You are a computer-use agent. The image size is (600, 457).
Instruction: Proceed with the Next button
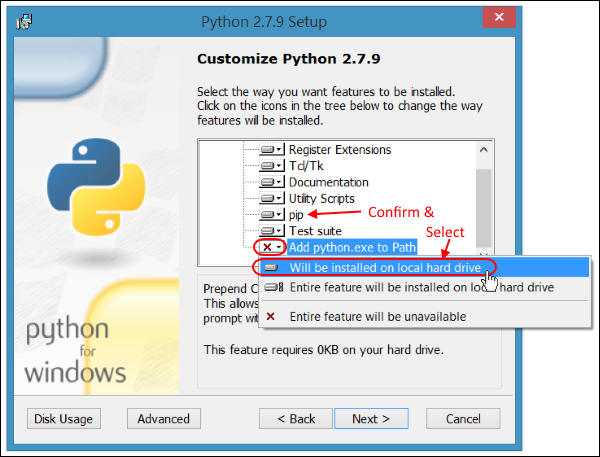coord(371,419)
